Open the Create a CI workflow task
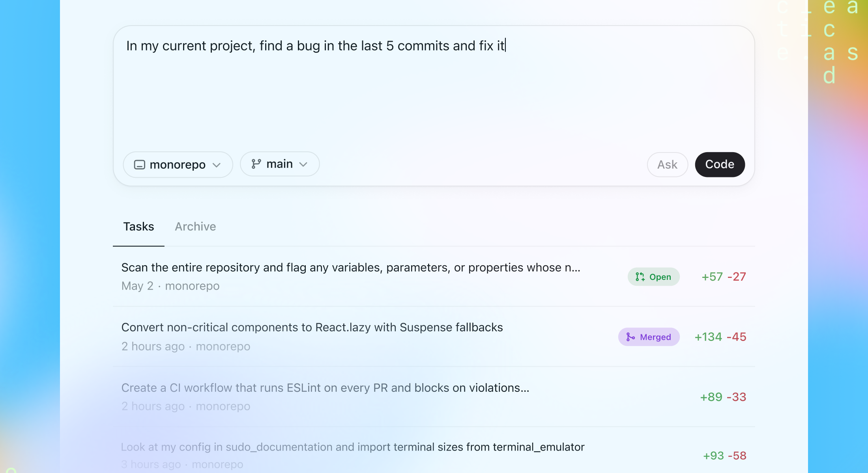868x473 pixels. [434, 397]
